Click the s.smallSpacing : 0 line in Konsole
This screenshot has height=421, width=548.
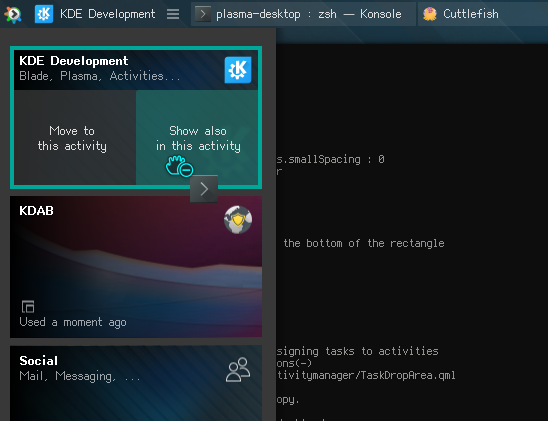[331, 159]
